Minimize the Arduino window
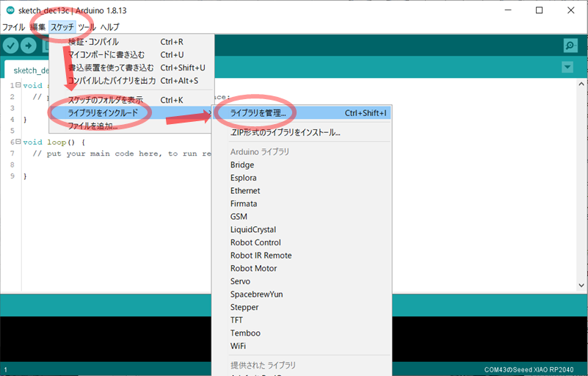Viewport: 588px width, 376px height. tap(508, 10)
